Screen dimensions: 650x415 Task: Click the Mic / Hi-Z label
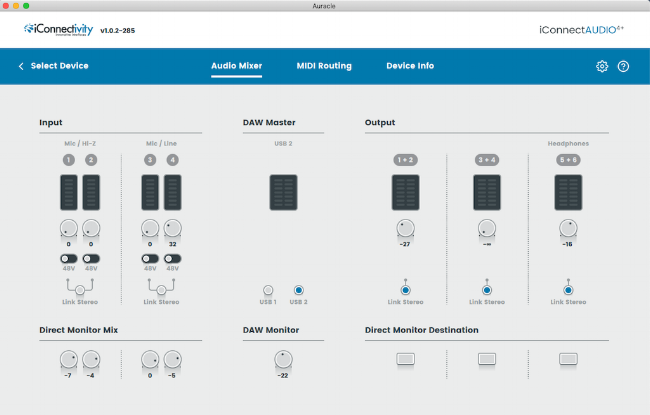(x=80, y=143)
